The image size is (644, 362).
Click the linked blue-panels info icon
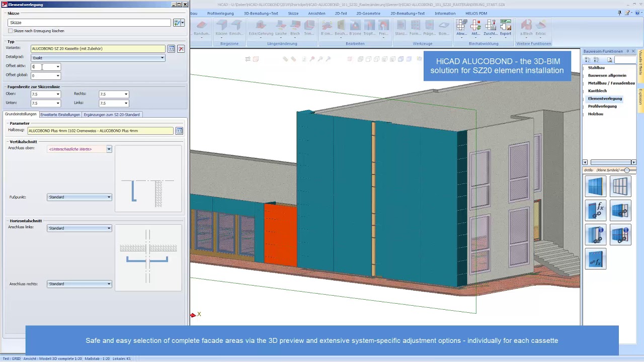pos(620,235)
